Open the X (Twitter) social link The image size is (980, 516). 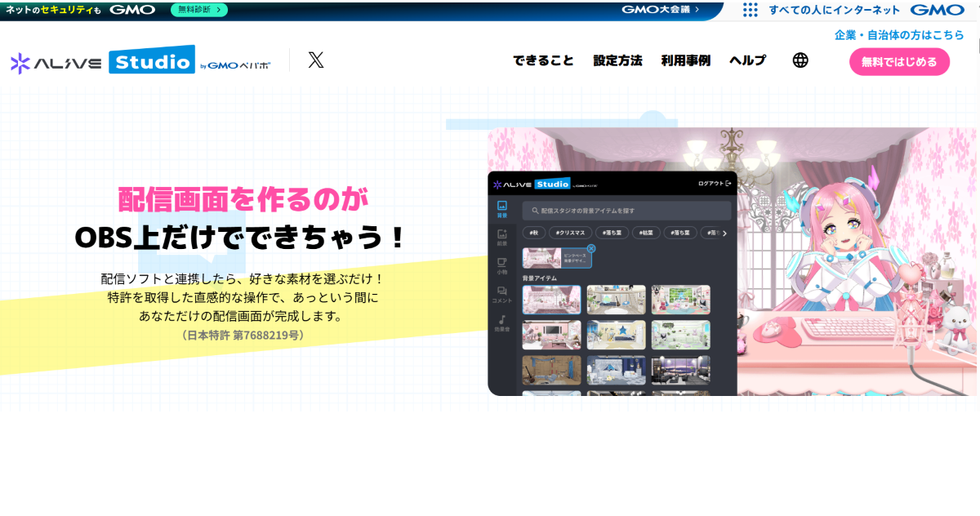tap(316, 60)
